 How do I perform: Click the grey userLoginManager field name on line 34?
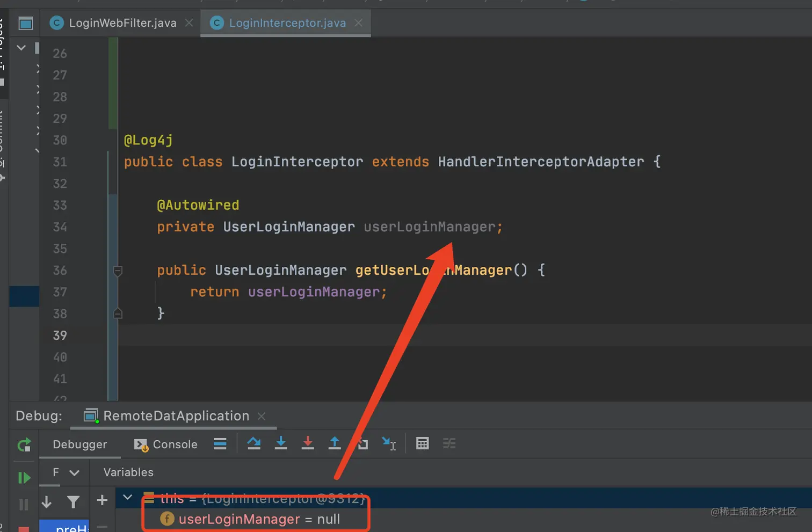pyautogui.click(x=430, y=227)
